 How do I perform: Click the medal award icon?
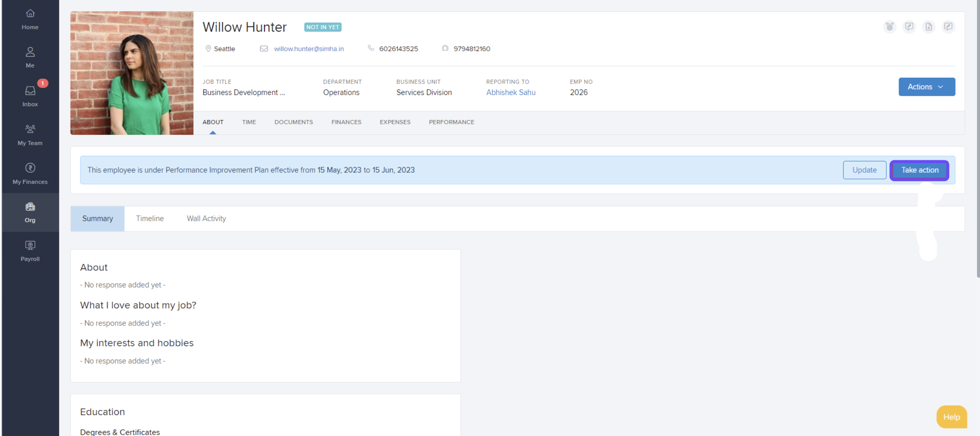click(889, 27)
